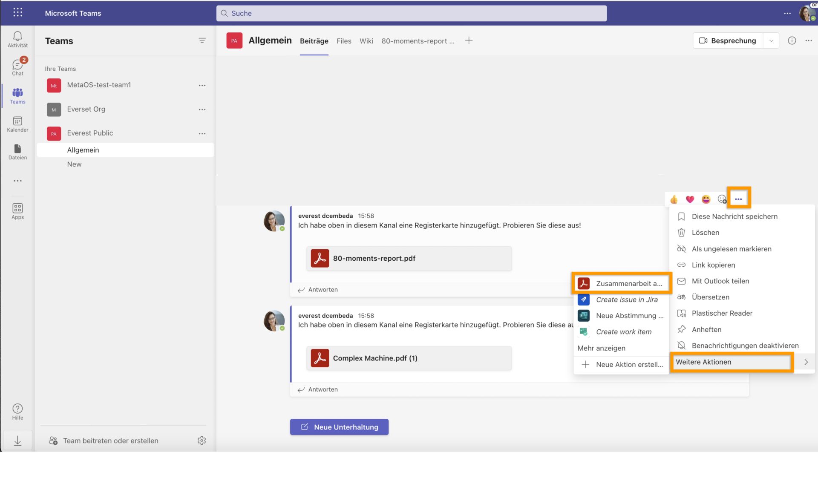Screen dimensions: 818x504
Task: Switch to Wiki tab
Action: (x=366, y=41)
